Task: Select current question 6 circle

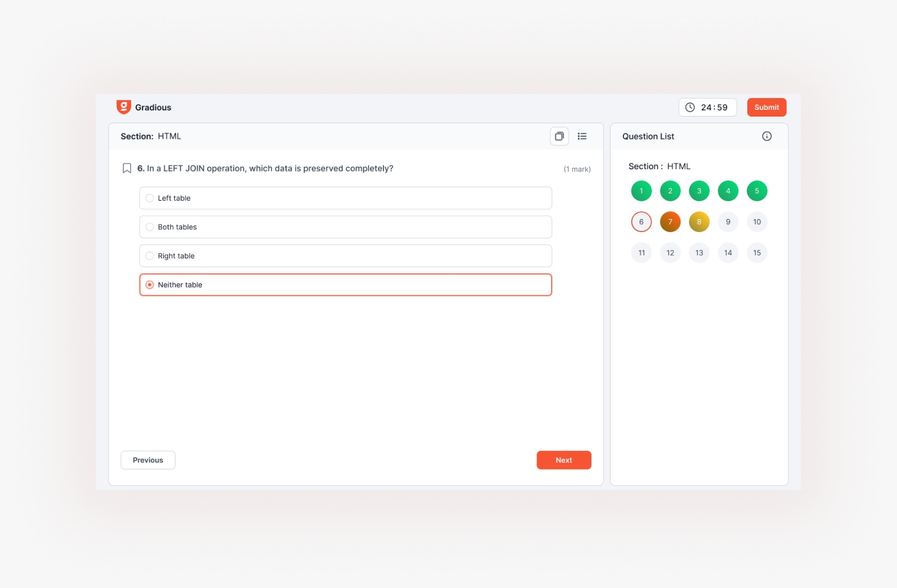Action: tap(641, 222)
